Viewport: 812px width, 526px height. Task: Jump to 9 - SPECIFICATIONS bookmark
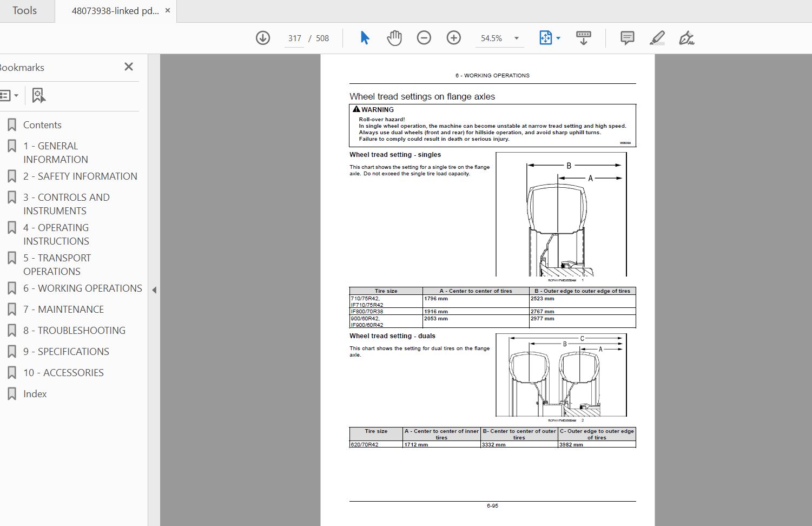(x=66, y=351)
